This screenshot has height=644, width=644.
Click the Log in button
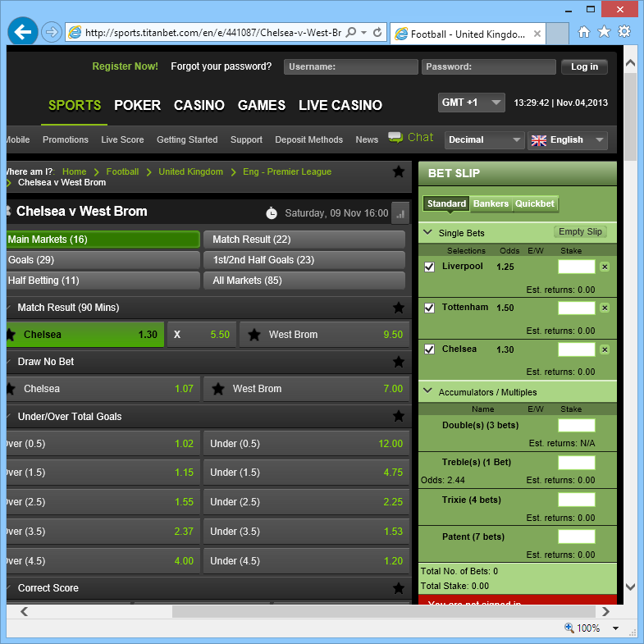click(x=584, y=67)
